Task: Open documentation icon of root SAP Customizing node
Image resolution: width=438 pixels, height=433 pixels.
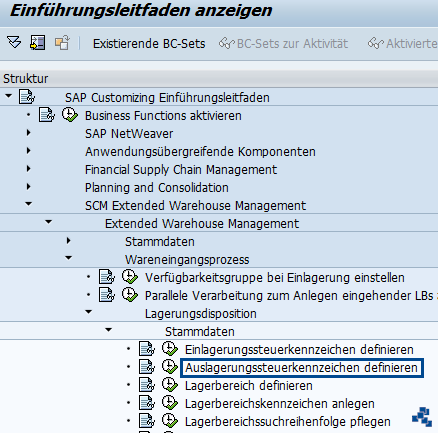Action: 27,97
